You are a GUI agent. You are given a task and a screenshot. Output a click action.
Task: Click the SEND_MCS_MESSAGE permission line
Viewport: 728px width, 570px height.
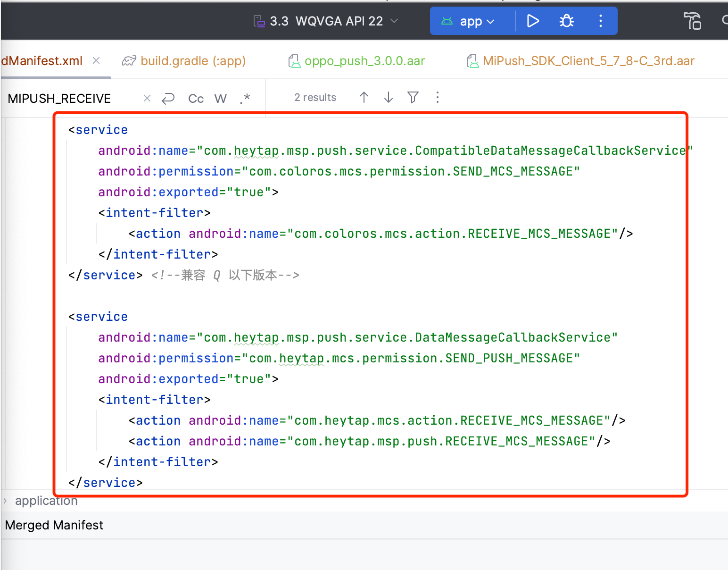[339, 171]
